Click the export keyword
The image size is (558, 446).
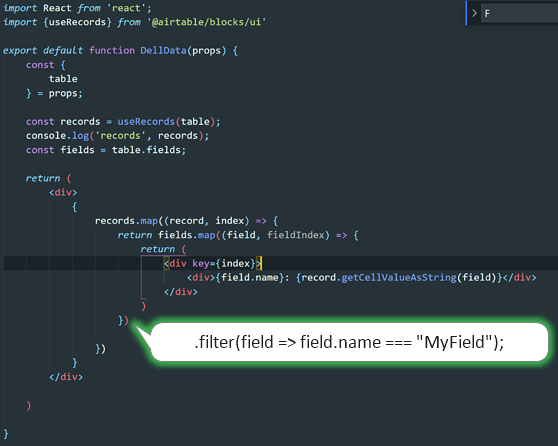coord(20,51)
